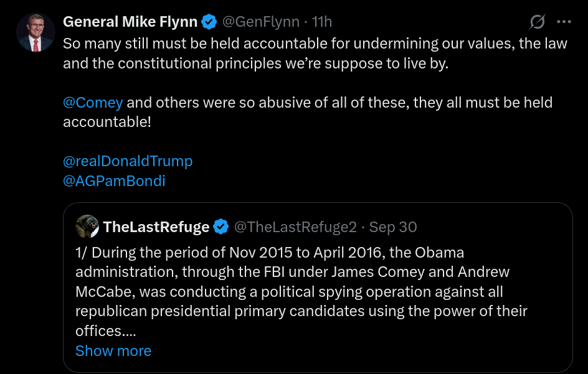
Task: Click the TheLastRefuge display name
Action: (156, 227)
